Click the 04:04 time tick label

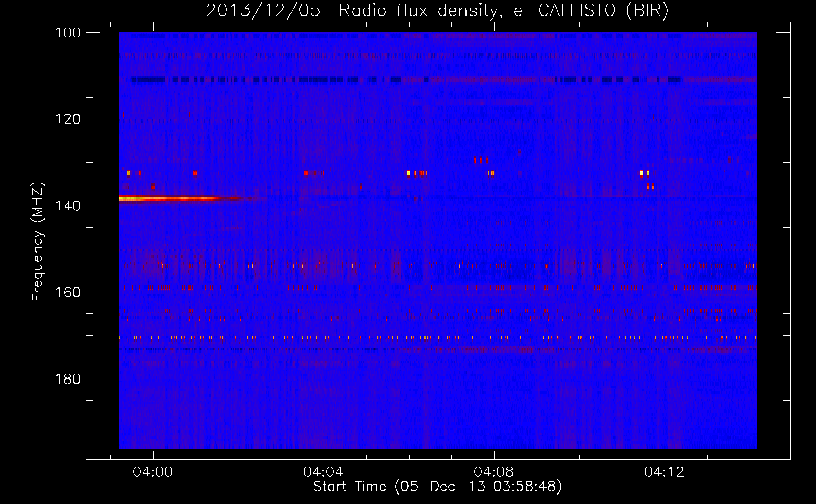(323, 472)
